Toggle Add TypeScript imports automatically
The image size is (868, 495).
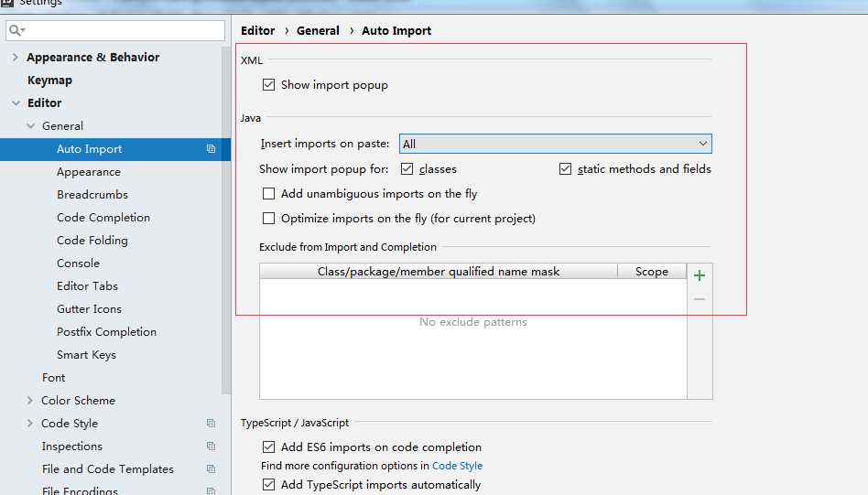click(x=268, y=485)
